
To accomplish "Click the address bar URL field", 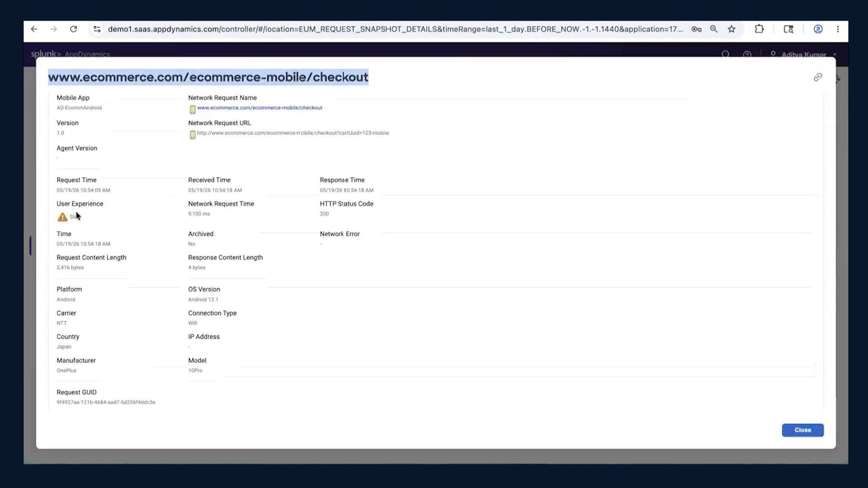I will pyautogui.click(x=395, y=29).
